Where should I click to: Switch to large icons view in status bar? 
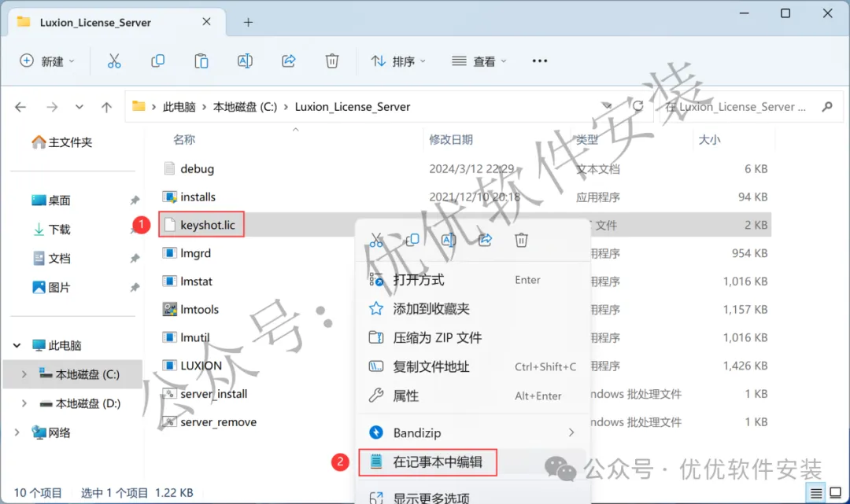pos(835,493)
